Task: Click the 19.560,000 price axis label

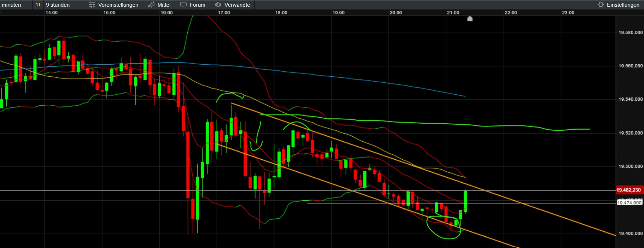Action: pyautogui.click(x=631, y=66)
